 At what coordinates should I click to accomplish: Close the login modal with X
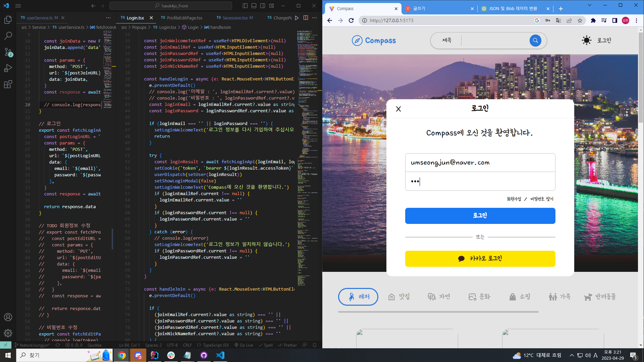tap(398, 109)
